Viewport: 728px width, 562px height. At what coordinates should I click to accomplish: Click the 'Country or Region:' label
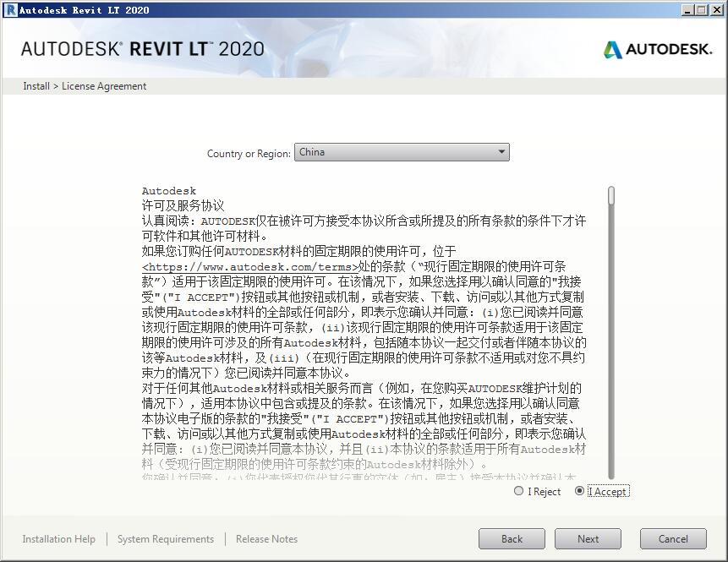[x=249, y=154]
